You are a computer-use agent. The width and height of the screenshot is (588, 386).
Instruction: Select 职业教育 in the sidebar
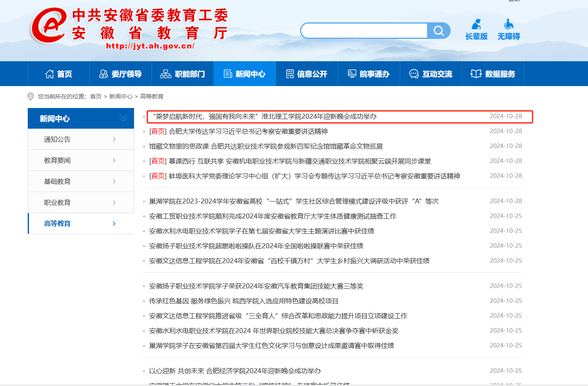[58, 202]
